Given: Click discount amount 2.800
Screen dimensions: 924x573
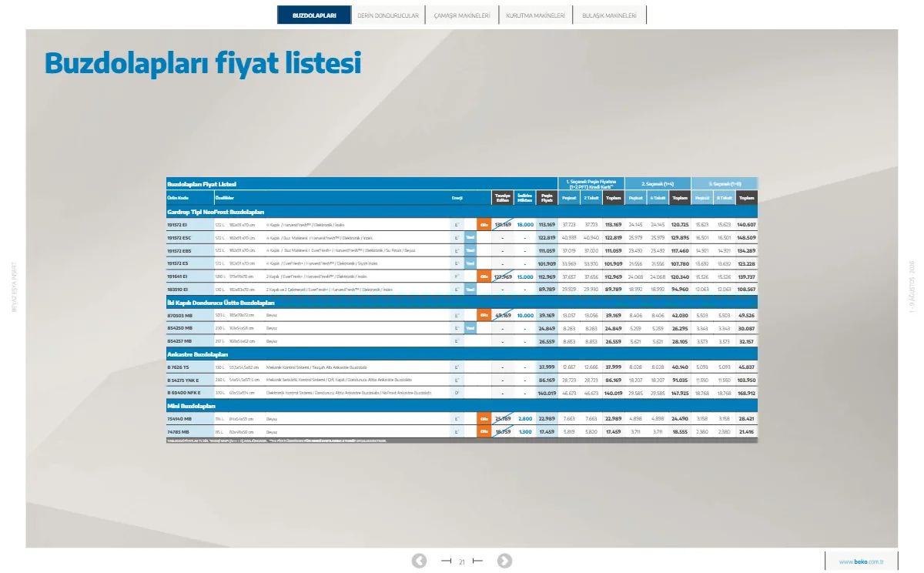Looking at the screenshot, I should pos(525,418).
